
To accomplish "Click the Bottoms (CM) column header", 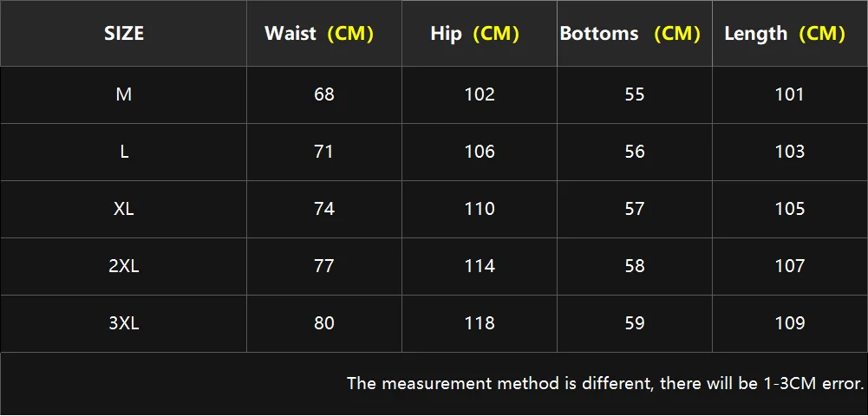I will click(x=630, y=34).
